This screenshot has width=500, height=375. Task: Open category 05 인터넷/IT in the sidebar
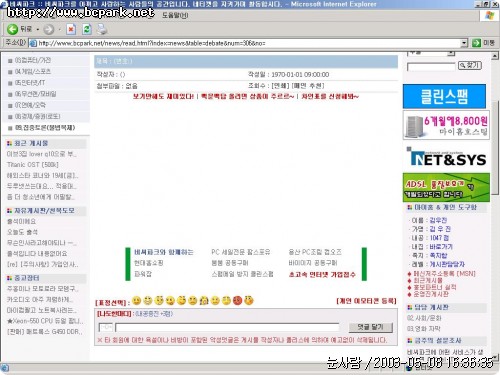click(x=30, y=83)
